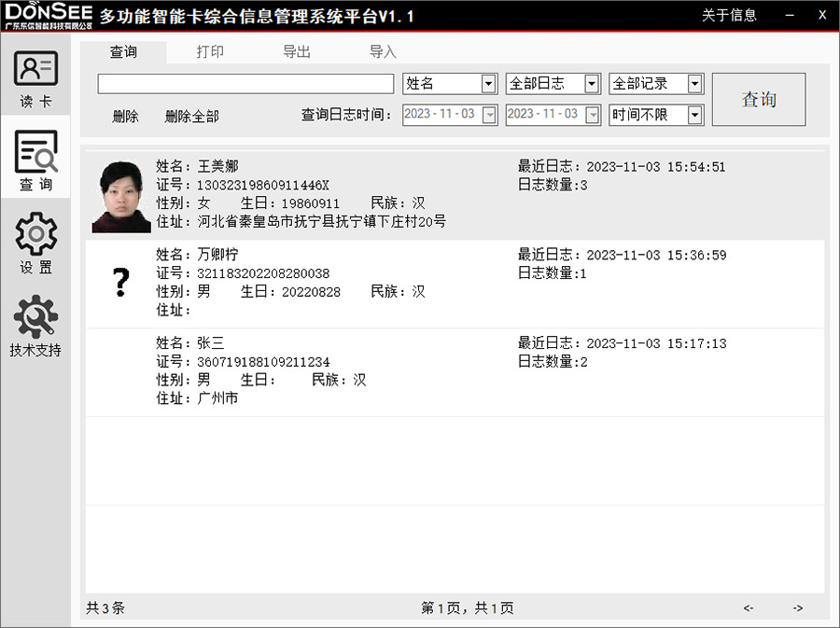Click the 删除 delete option

click(125, 116)
